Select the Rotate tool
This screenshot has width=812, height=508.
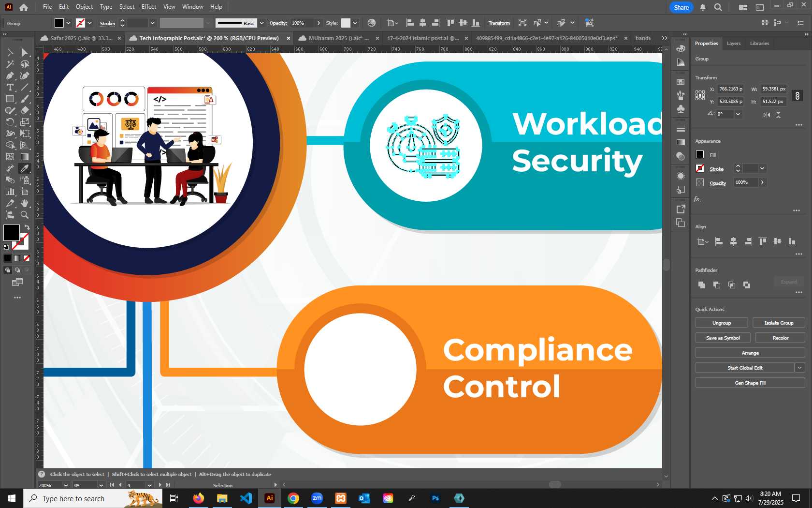click(x=10, y=122)
